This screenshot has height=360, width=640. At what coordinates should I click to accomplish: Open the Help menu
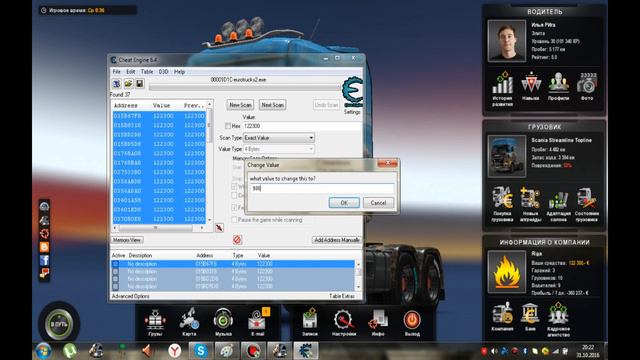(x=180, y=72)
